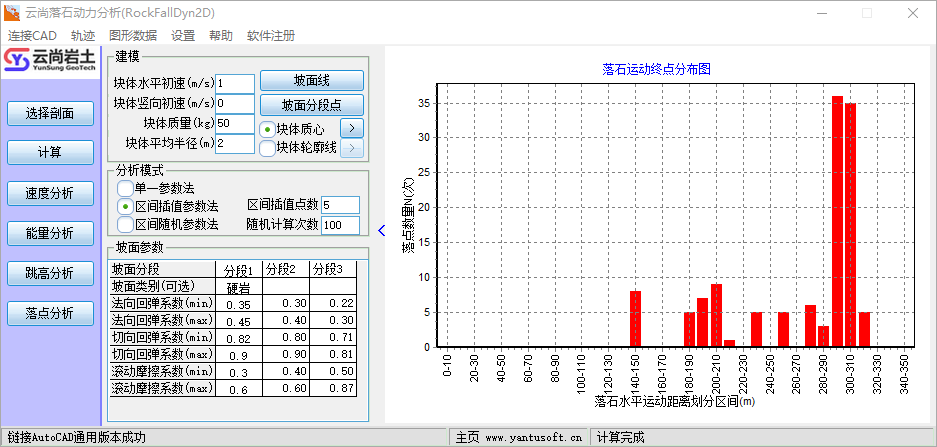The image size is (937, 447).
Task: Click the 硬岩 slope type cell
Action: click(x=238, y=288)
